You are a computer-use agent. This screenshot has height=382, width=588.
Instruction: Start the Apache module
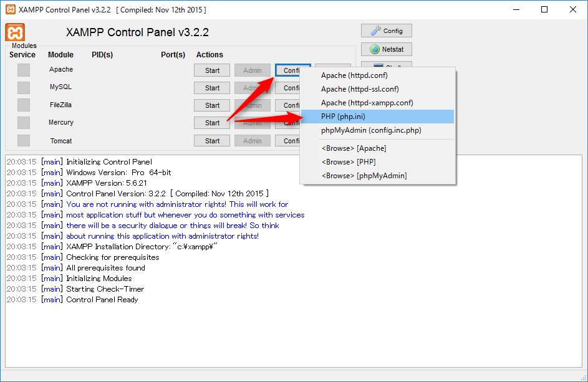point(212,70)
